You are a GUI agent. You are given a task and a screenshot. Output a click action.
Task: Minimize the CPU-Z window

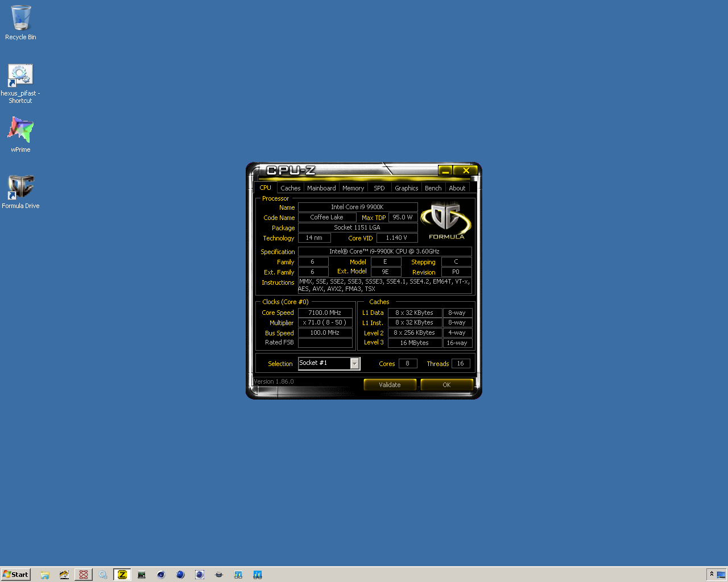point(445,171)
